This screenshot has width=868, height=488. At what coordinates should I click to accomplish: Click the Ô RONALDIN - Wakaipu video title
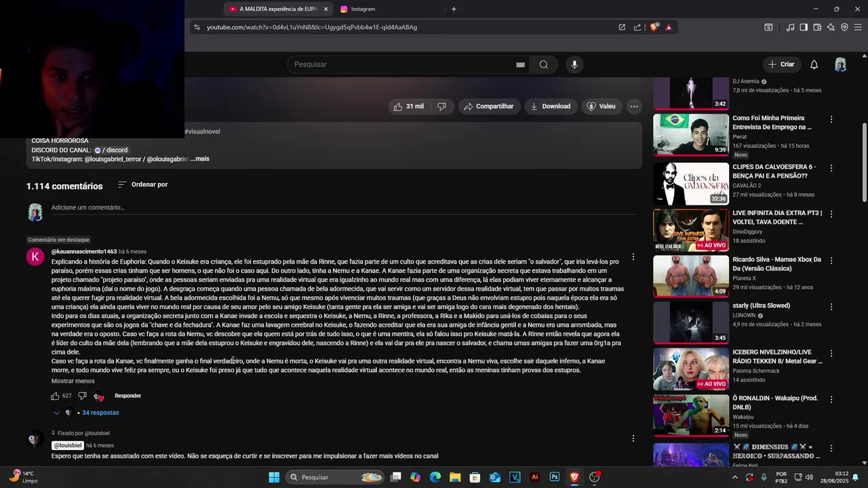point(775,403)
